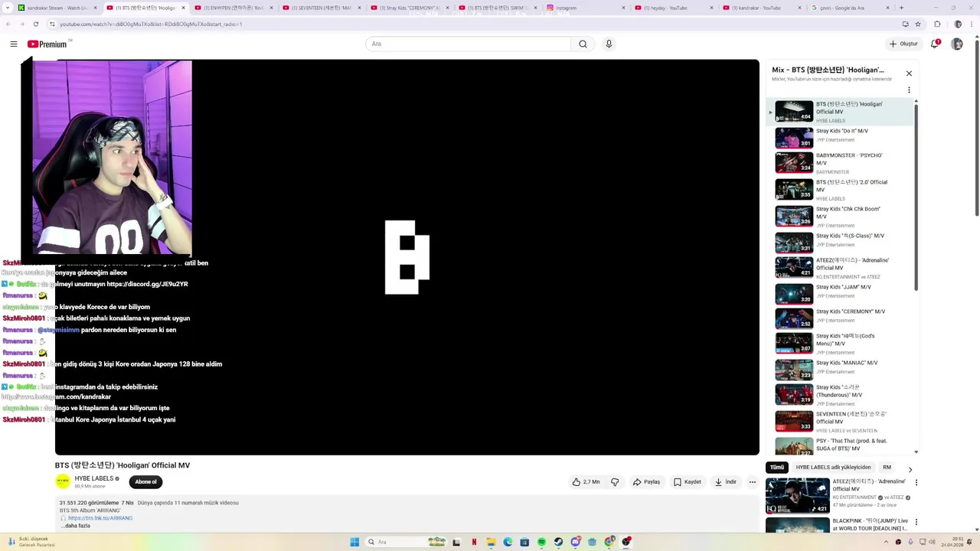Play Stray Kids 'Thunderous' M/V
This screenshot has width=980, height=551.
coord(841,395)
